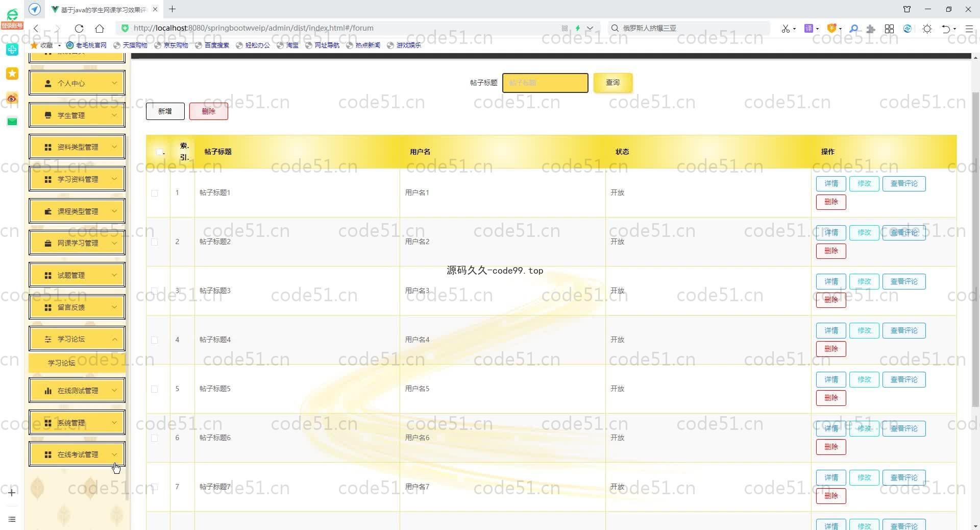
Task: Open the 学习论坛 submenu item
Action: click(x=77, y=363)
